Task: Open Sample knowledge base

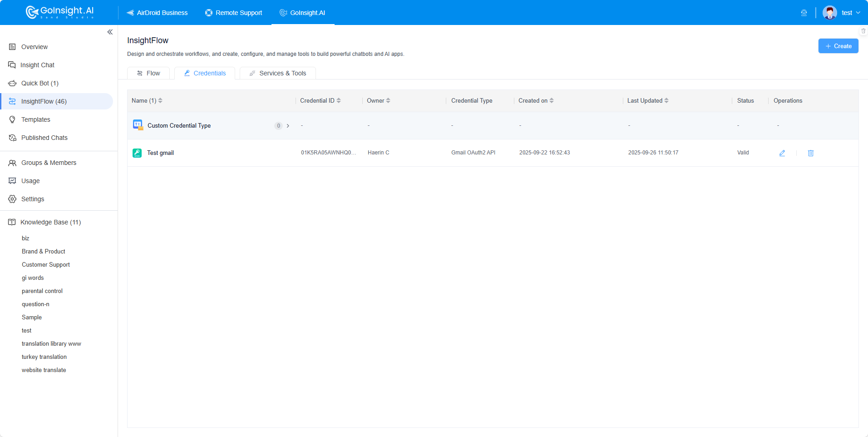Action: [32, 317]
